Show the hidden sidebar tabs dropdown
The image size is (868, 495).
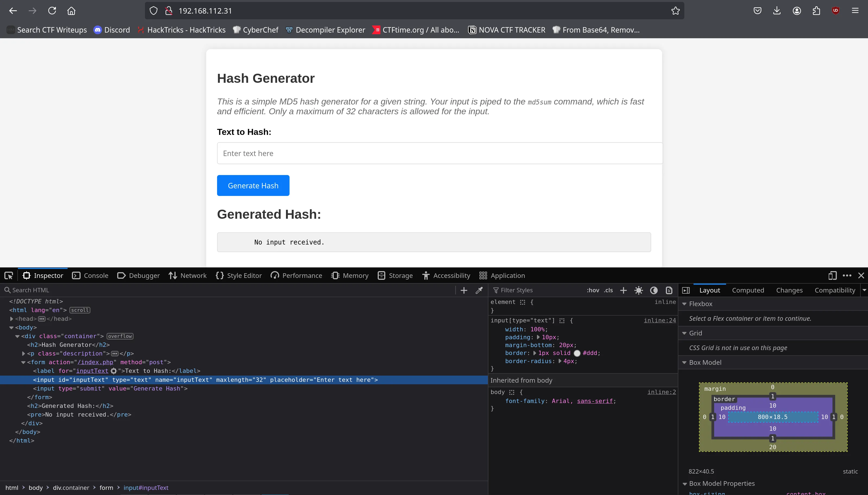tap(864, 290)
